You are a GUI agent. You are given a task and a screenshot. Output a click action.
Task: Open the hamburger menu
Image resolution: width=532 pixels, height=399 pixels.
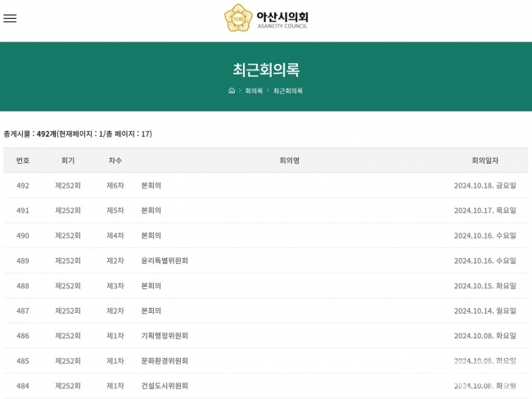coord(10,18)
